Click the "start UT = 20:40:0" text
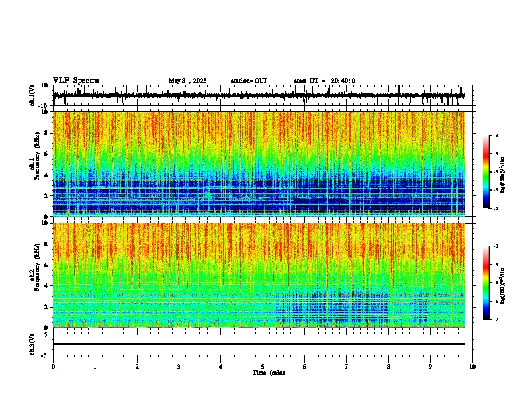Image resolution: width=532 pixels, height=411 pixels. coord(324,81)
